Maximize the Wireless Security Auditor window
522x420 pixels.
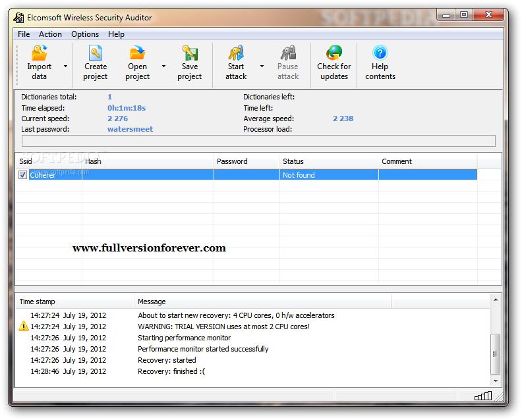pyautogui.click(x=464, y=15)
